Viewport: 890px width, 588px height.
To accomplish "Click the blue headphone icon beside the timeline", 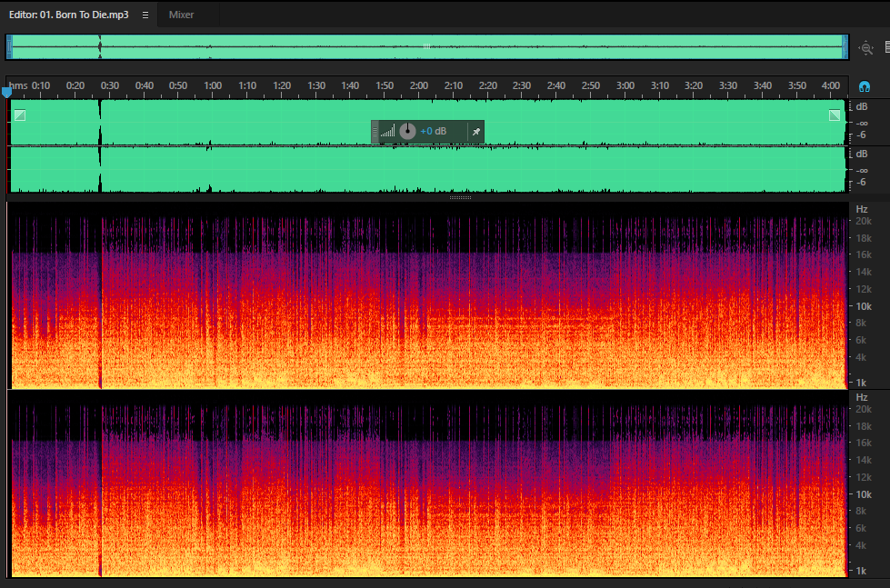I will pyautogui.click(x=864, y=87).
